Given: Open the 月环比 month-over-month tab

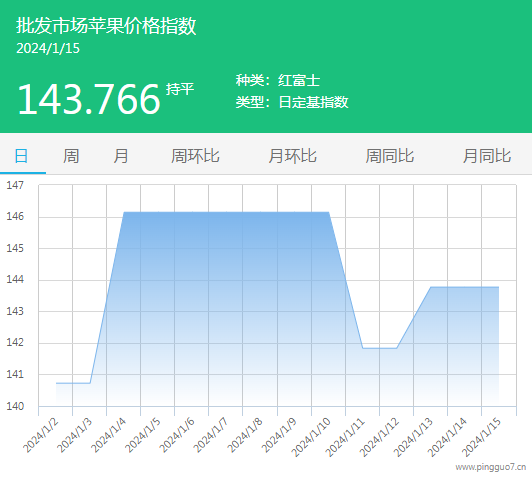Looking at the screenshot, I should point(292,156).
